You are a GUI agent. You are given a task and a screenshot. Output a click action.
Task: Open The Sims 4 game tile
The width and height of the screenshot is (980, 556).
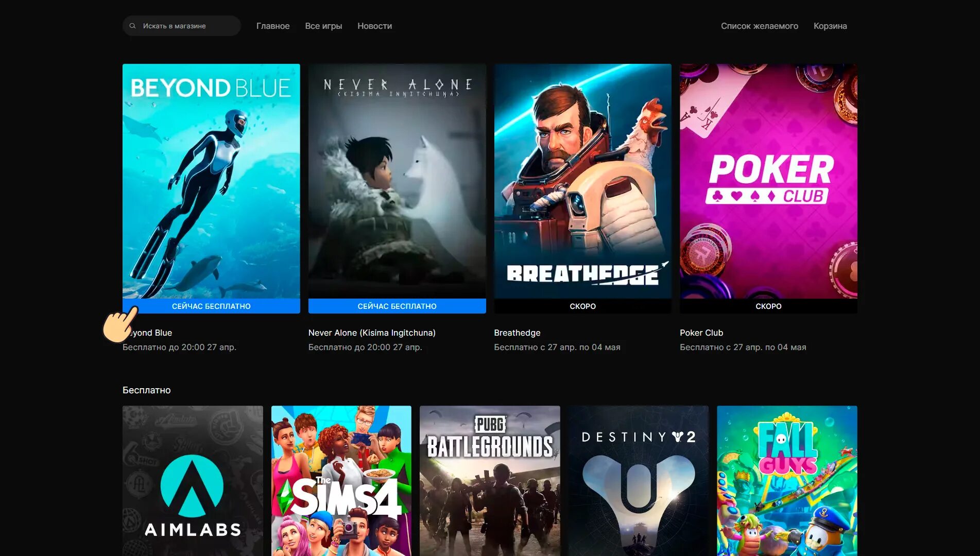pos(341,481)
